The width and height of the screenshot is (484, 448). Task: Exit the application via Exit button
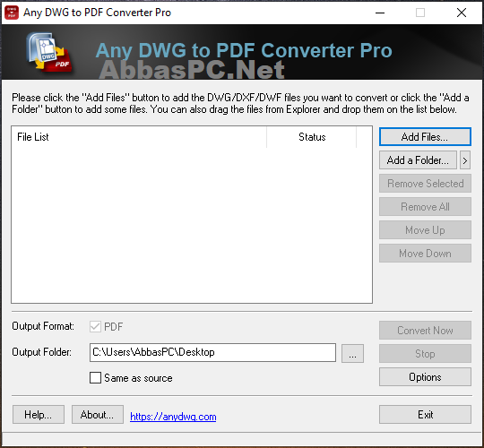pyautogui.click(x=425, y=414)
